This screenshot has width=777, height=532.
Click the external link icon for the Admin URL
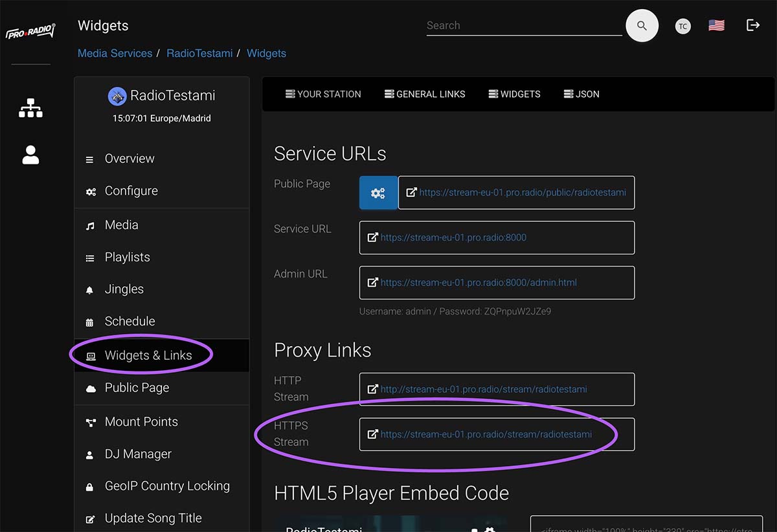point(372,282)
